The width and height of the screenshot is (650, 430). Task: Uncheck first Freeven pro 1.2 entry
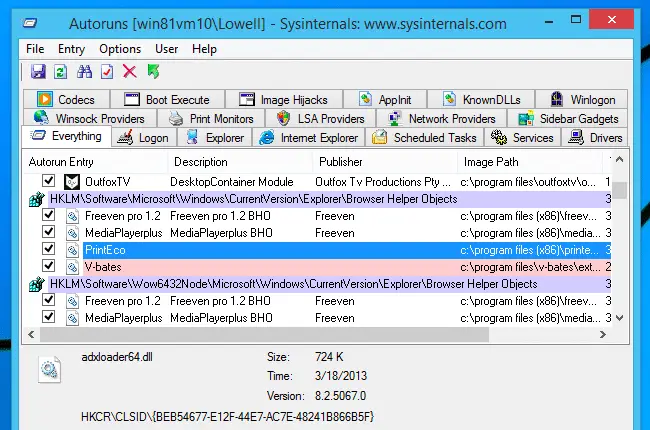pyautogui.click(x=49, y=214)
